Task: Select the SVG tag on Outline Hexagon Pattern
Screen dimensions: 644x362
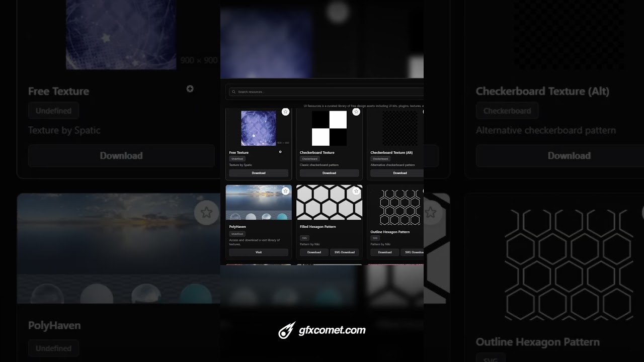Action: (x=375, y=238)
